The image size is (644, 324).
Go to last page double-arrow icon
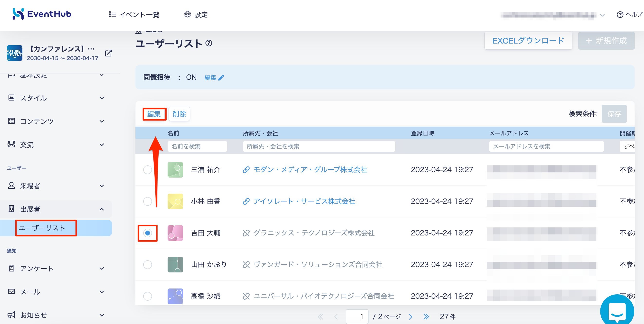426,316
